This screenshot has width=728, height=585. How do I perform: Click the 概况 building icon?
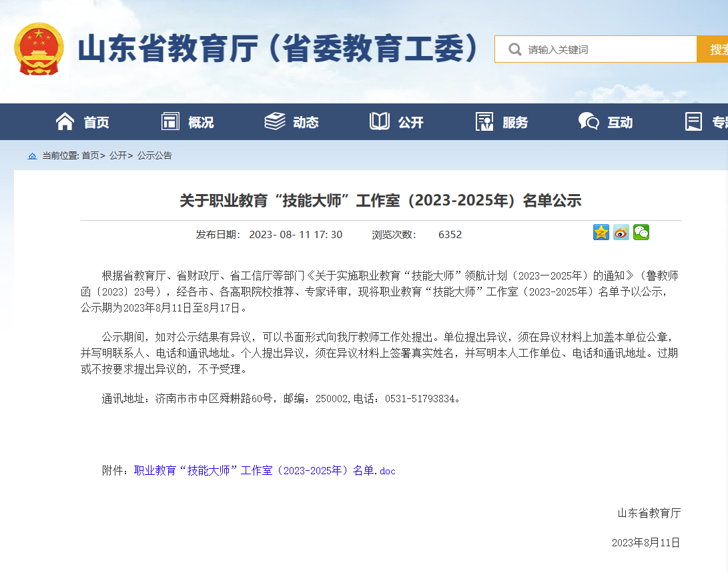click(171, 121)
